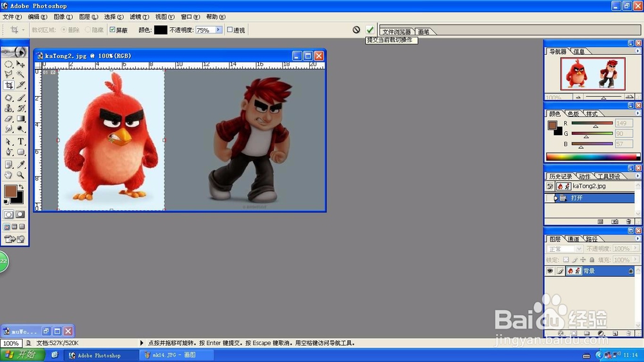Choose the 隐藏 cropped-area radio option
Screen dimensions: 644x362
click(88, 30)
